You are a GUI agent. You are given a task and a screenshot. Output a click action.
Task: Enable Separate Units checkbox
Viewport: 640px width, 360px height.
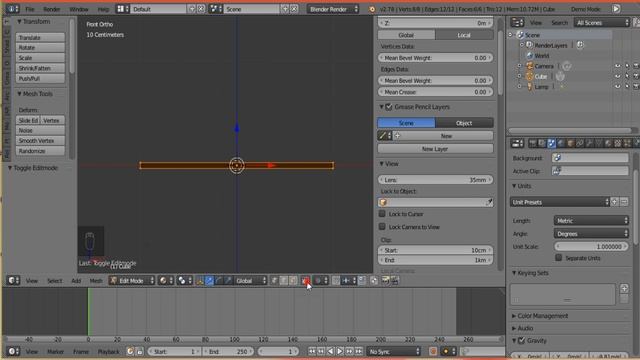[558, 258]
